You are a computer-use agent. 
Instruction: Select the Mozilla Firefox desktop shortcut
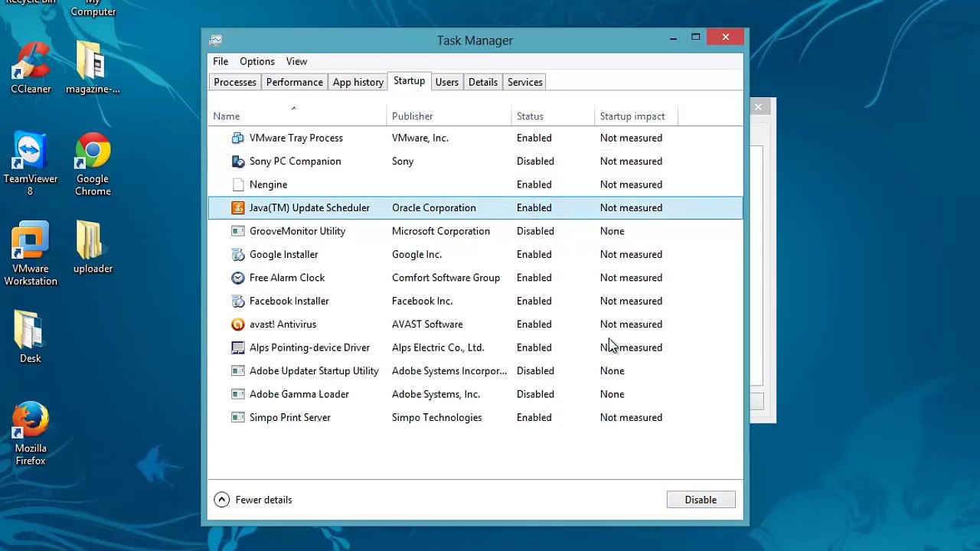coord(31,434)
